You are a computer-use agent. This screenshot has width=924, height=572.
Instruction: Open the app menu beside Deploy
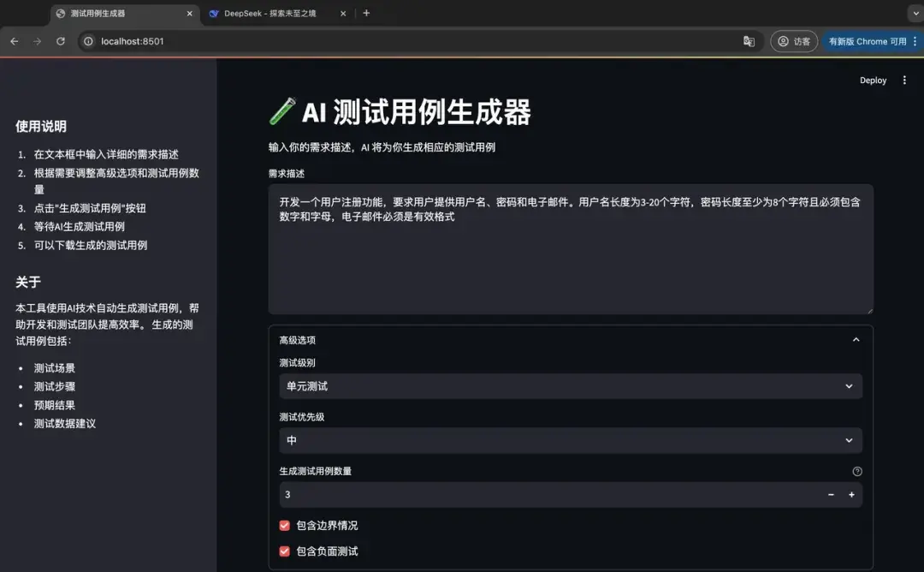click(904, 80)
